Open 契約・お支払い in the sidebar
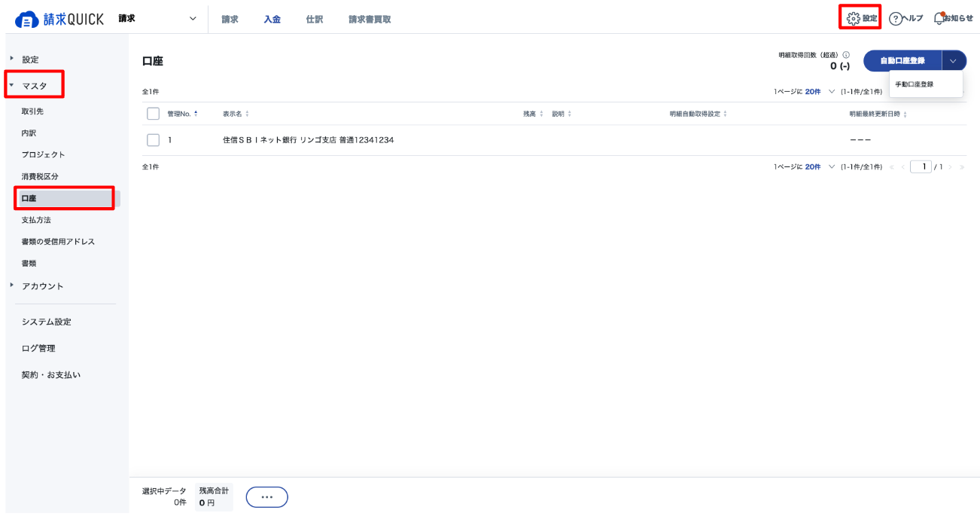The image size is (980, 522). [x=50, y=375]
